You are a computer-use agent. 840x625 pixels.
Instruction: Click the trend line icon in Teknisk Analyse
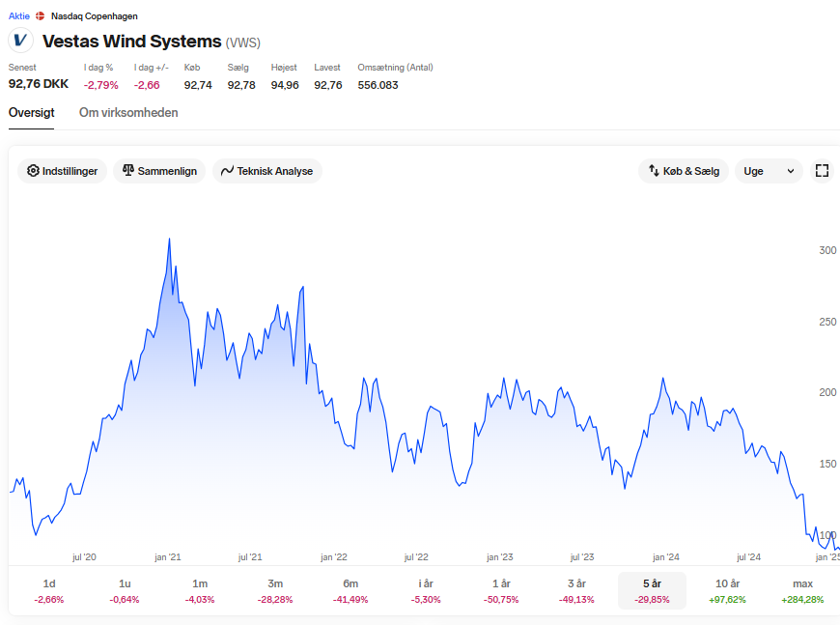227,171
